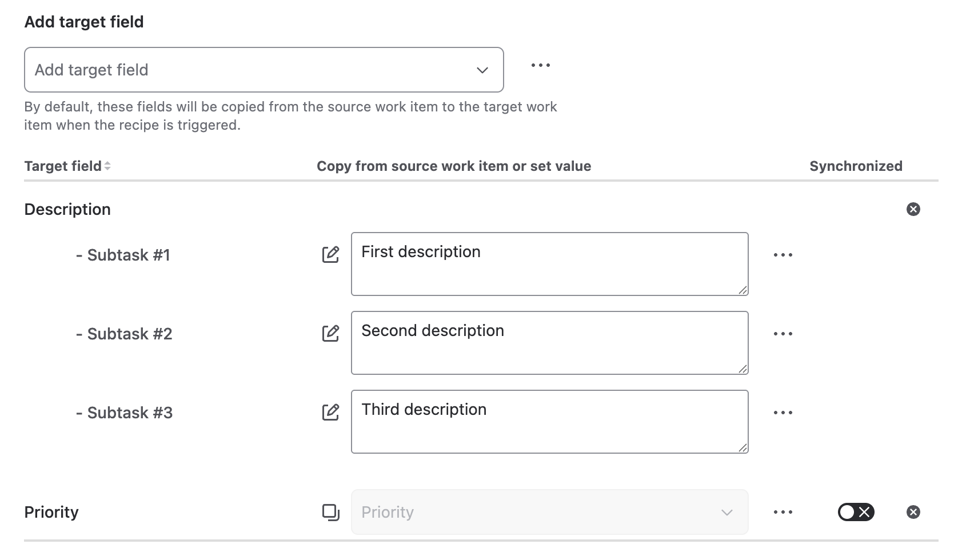Open more options for Subtask #1 description
966x560 pixels.
[783, 255]
